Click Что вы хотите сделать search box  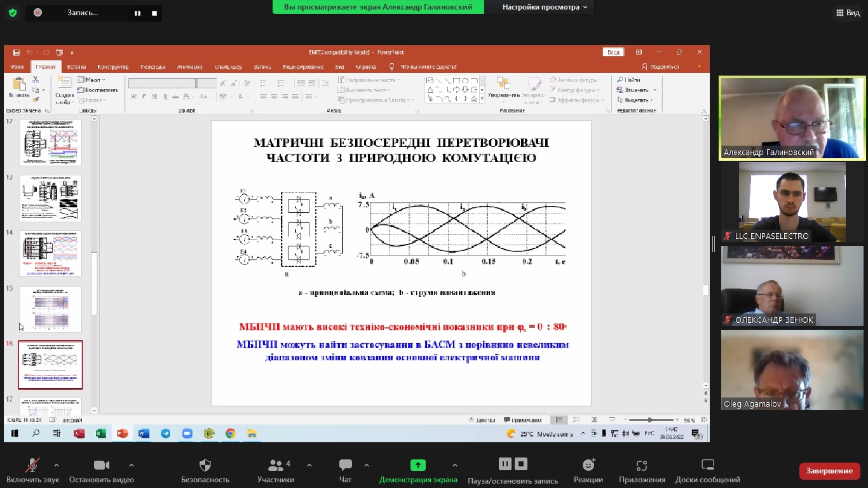(423, 67)
